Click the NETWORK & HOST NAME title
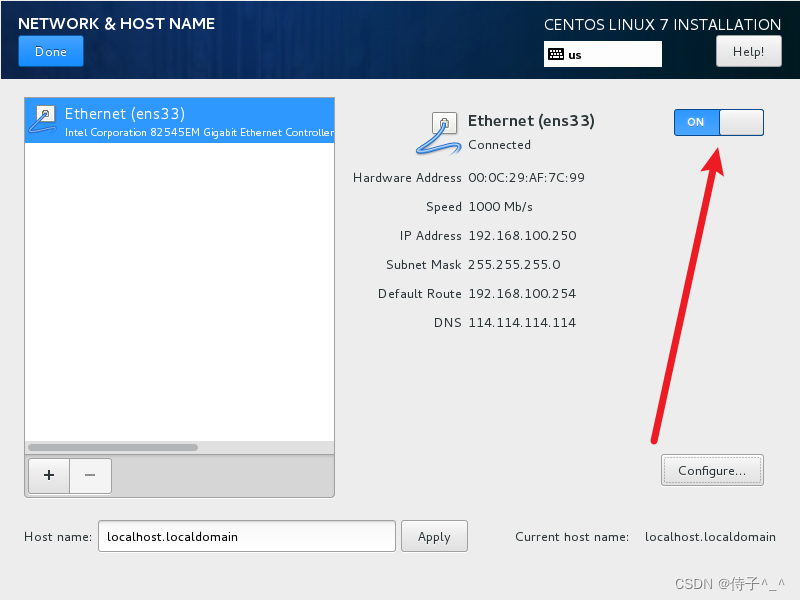Screen dimensions: 800x600 coord(116,23)
